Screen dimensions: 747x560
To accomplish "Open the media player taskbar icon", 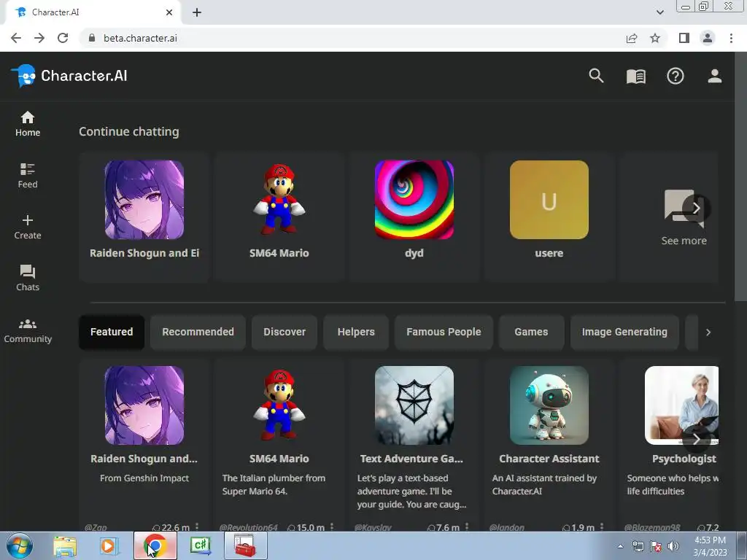I will coord(109,546).
